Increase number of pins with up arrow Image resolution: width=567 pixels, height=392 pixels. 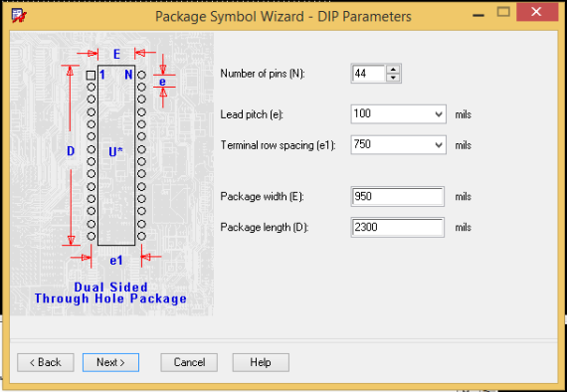click(393, 69)
